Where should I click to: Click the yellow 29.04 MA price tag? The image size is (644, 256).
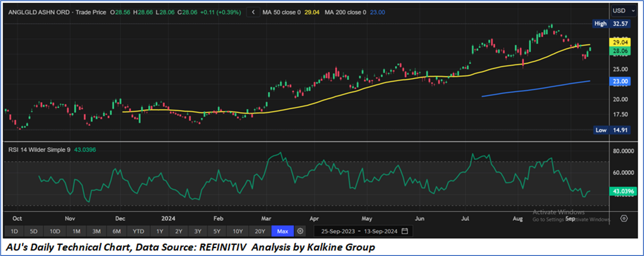point(619,42)
